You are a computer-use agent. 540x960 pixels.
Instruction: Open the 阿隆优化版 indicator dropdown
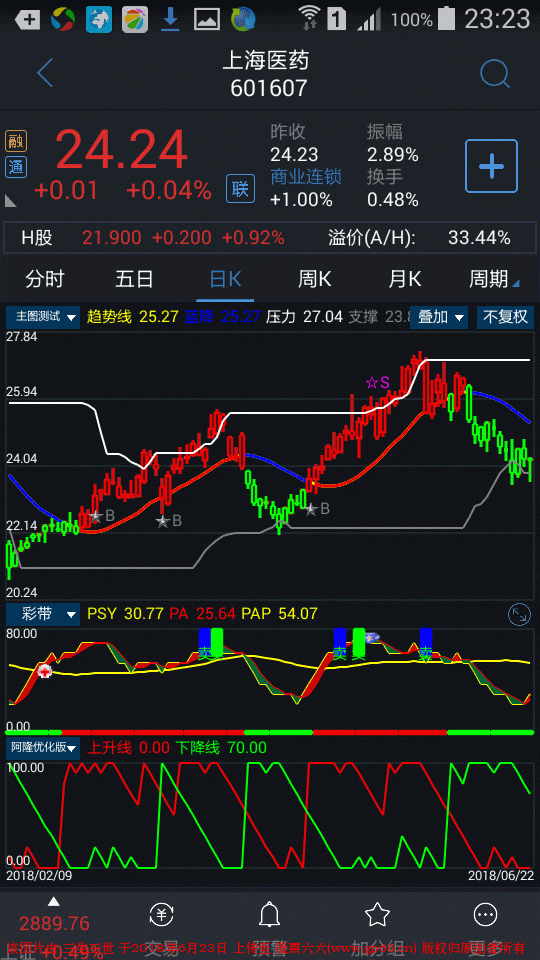pos(43,748)
